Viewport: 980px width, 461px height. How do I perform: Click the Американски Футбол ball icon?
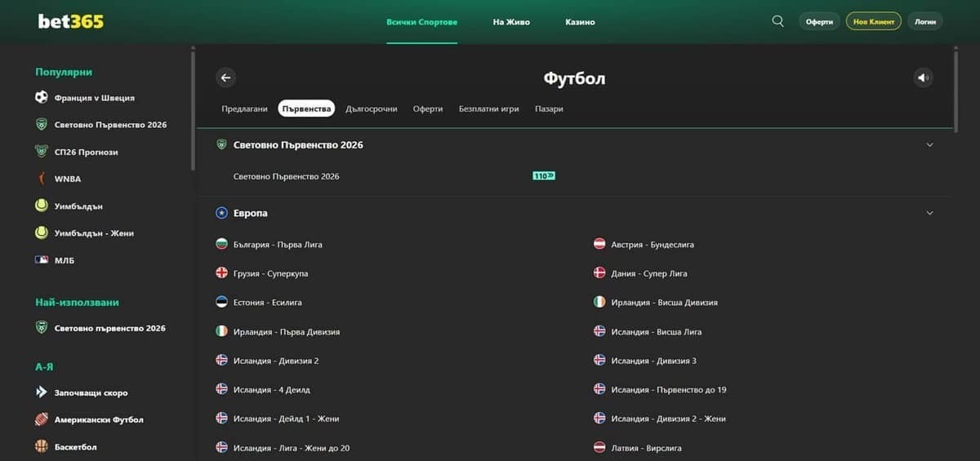pyautogui.click(x=42, y=419)
